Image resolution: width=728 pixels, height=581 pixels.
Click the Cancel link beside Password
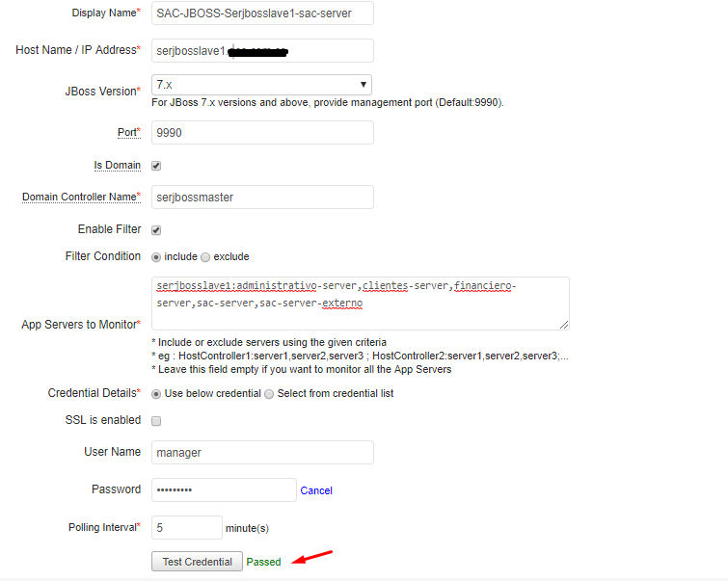(316, 490)
